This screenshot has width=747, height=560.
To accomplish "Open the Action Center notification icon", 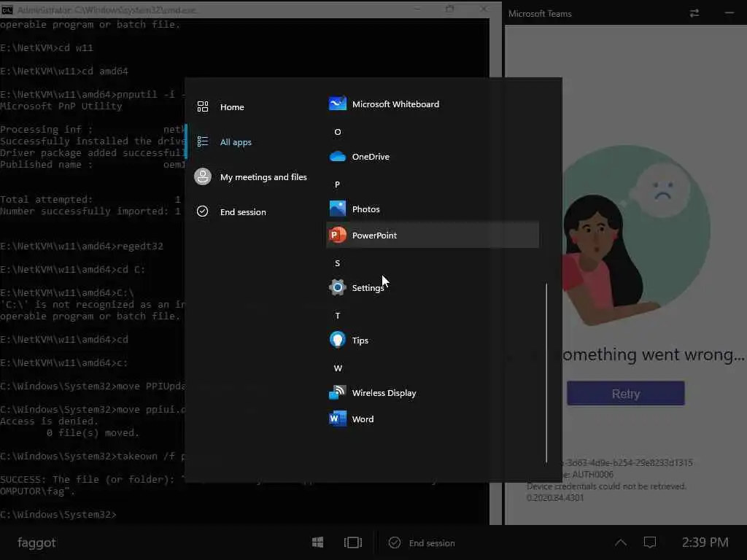I will (x=650, y=542).
